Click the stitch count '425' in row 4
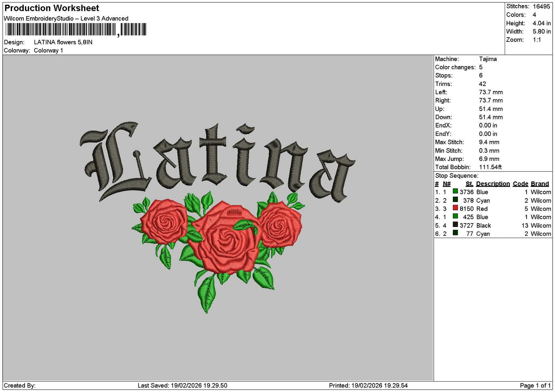555x392 pixels. (x=469, y=217)
